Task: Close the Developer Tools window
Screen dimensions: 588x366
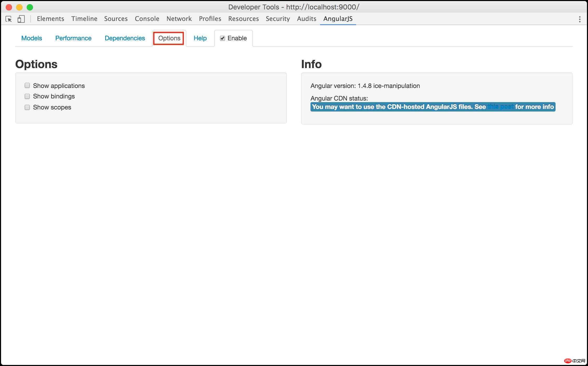Action: 9,7
